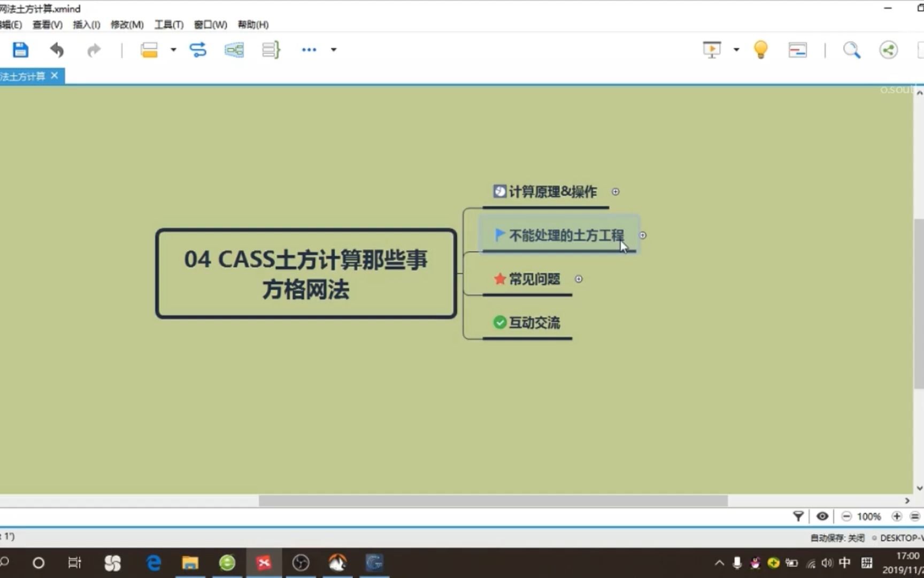Open the 修改(M) menu
Screen dimensions: 924x578
tap(127, 25)
